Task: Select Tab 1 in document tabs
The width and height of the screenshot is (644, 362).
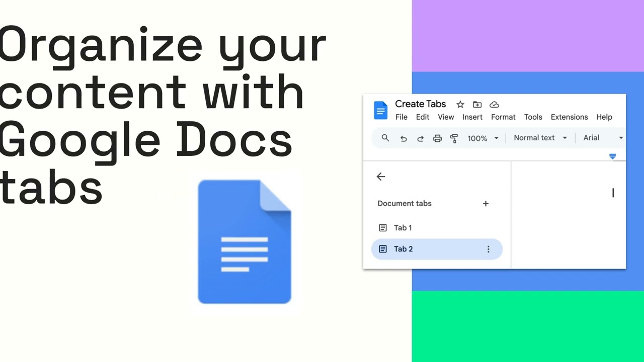Action: (437, 228)
